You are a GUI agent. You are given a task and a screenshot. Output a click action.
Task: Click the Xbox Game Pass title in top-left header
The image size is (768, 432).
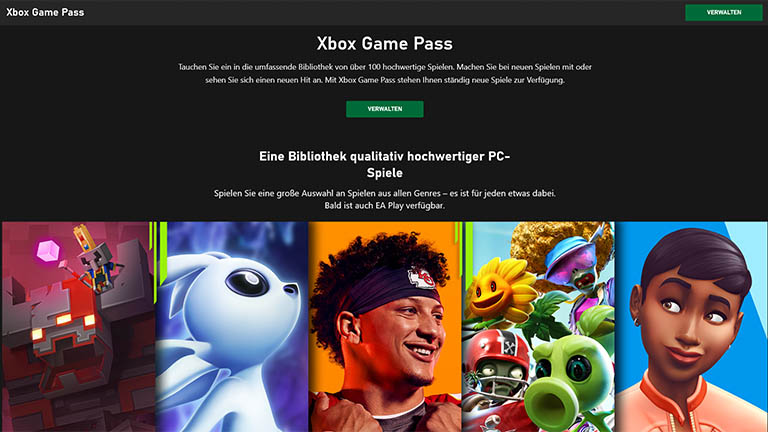[45, 12]
